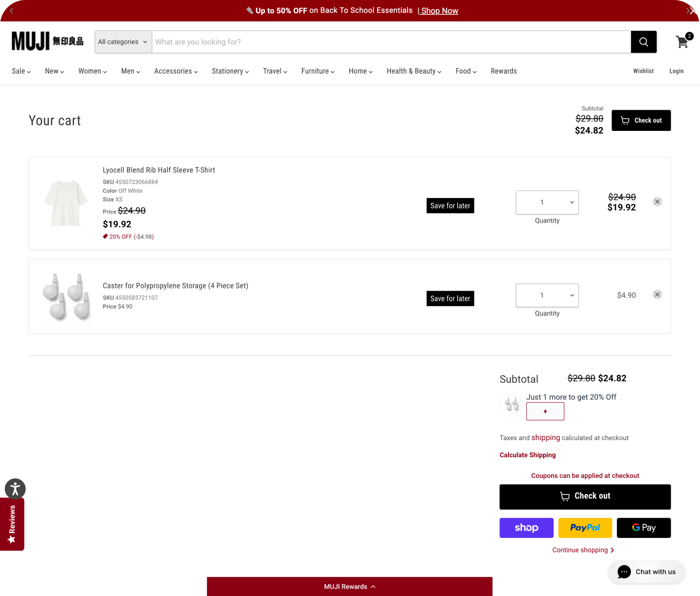Click caster thumbnail in upsell offer
The height and width of the screenshot is (596, 700).
click(x=511, y=403)
